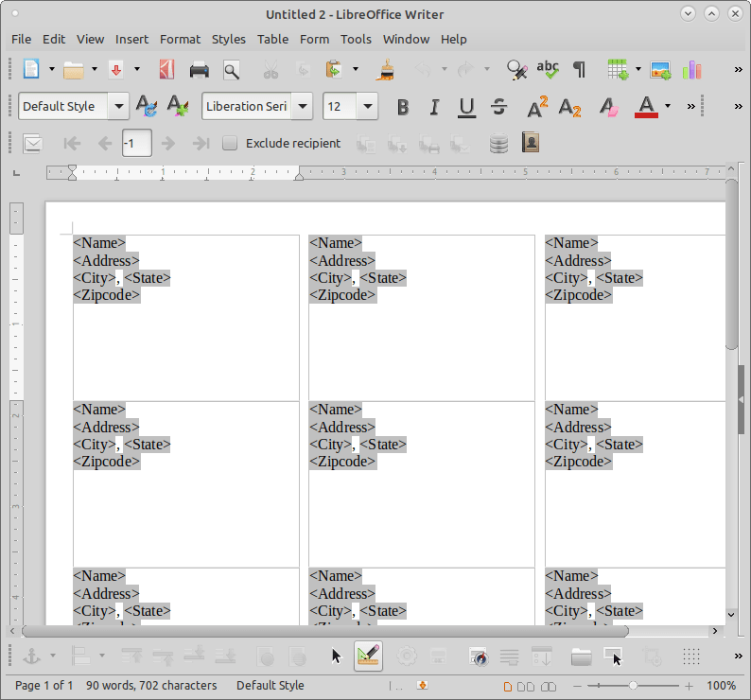Open the Styles menu

coord(229,40)
